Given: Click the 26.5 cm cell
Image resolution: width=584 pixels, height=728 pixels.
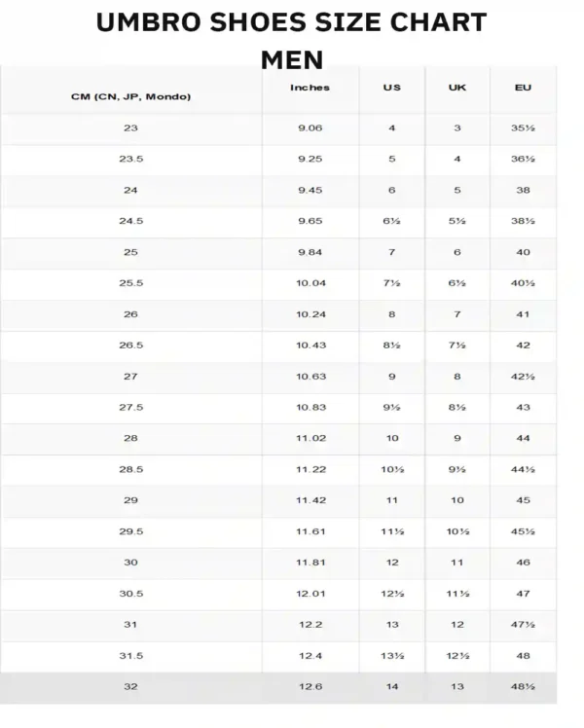Looking at the screenshot, I should point(130,346).
